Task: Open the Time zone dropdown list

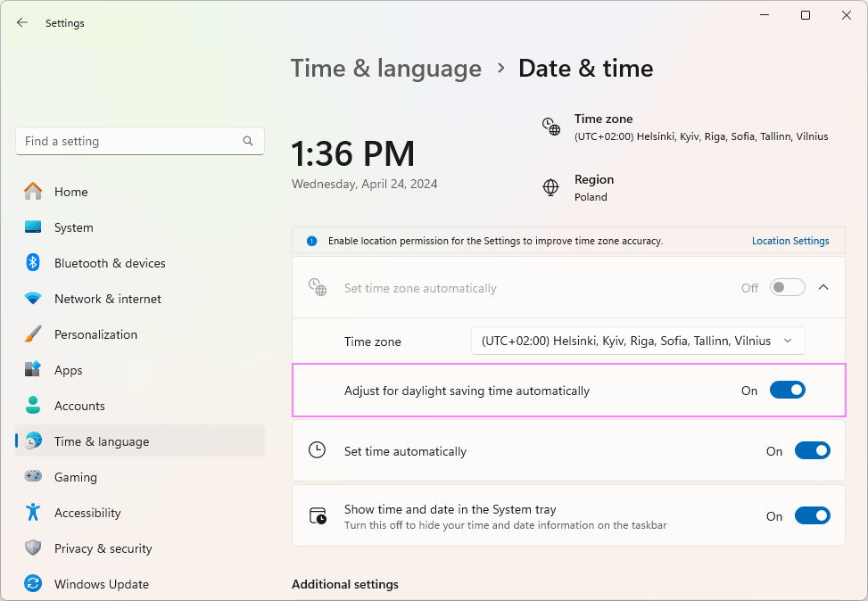Action: pyautogui.click(x=638, y=341)
